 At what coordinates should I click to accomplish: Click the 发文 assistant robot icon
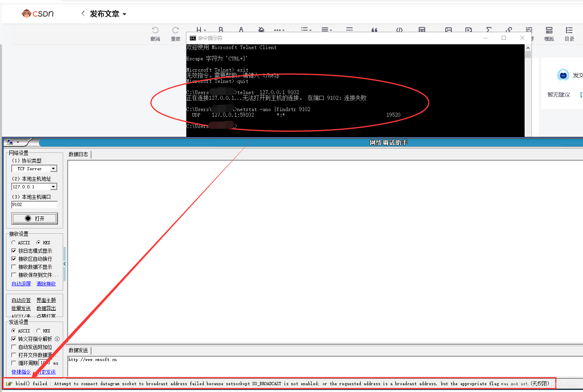tap(563, 75)
